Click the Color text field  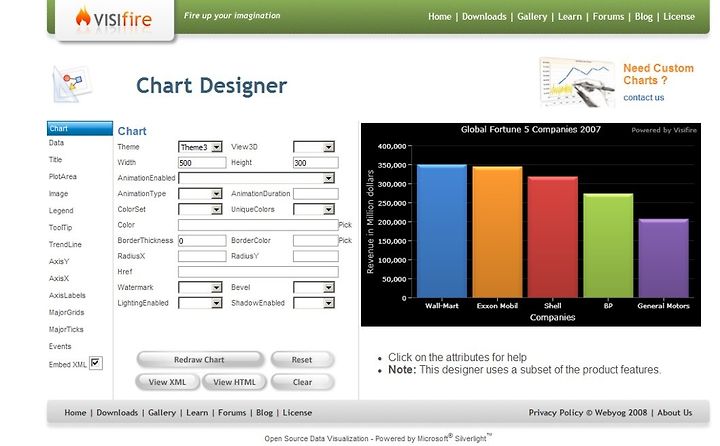pos(258,225)
